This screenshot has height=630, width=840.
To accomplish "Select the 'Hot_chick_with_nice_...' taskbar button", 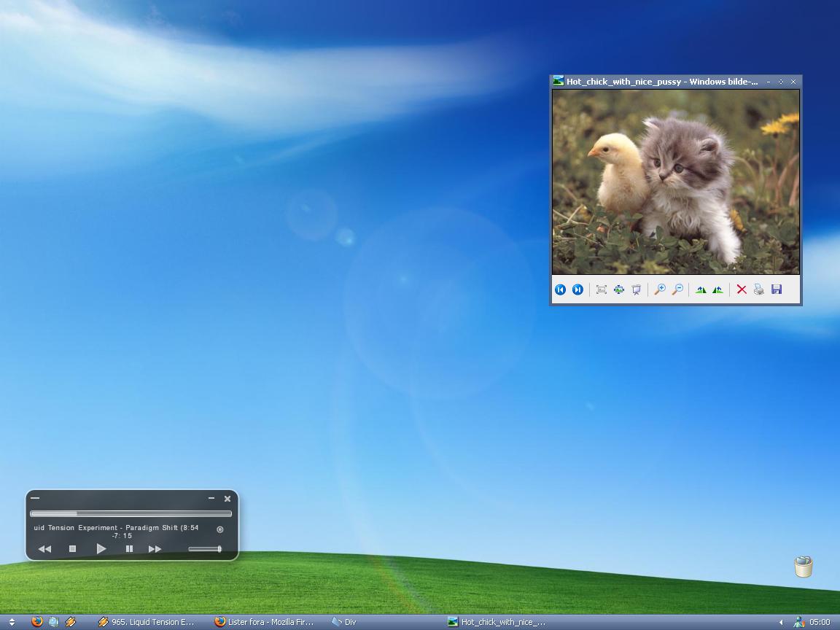I will 497,622.
